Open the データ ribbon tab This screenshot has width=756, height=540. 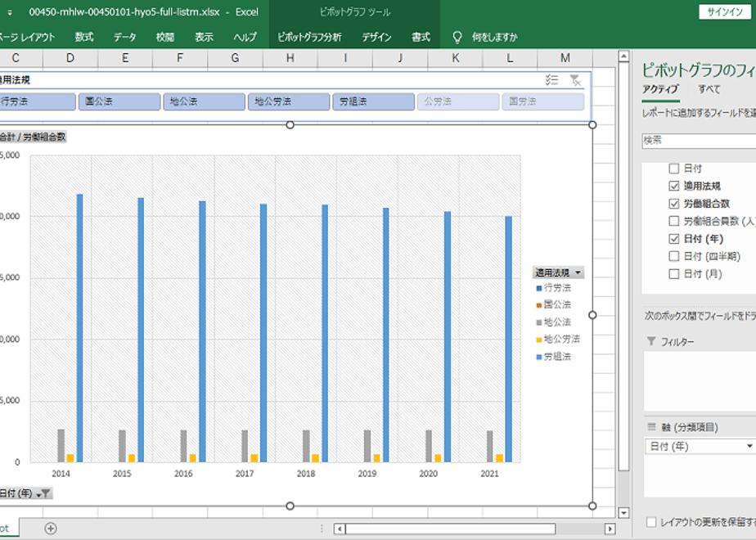click(125, 37)
